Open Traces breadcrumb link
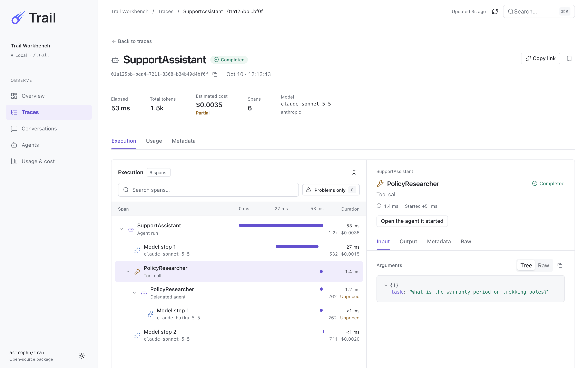588x368 pixels. 166,11
